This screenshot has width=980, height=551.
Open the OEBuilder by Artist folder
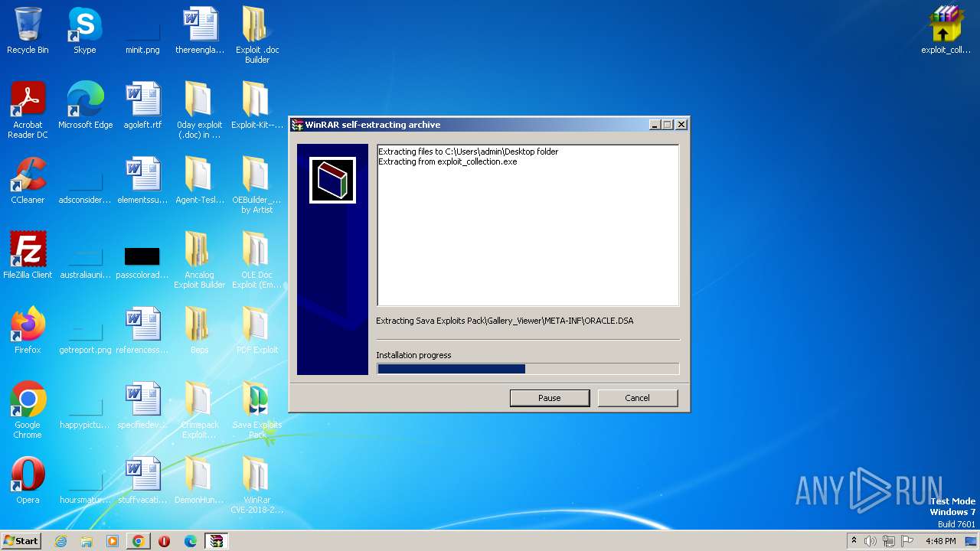257,185
